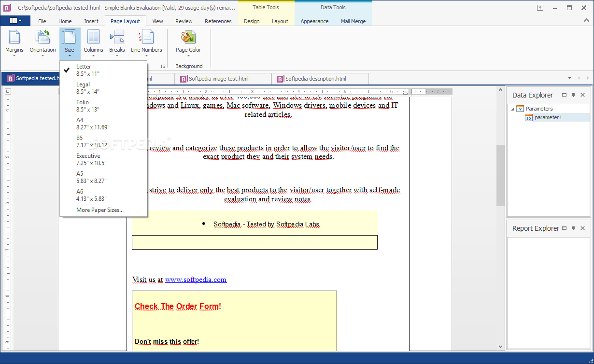Click the ruler tab-stop selector
The height and width of the screenshot is (364, 594).
(8, 92)
